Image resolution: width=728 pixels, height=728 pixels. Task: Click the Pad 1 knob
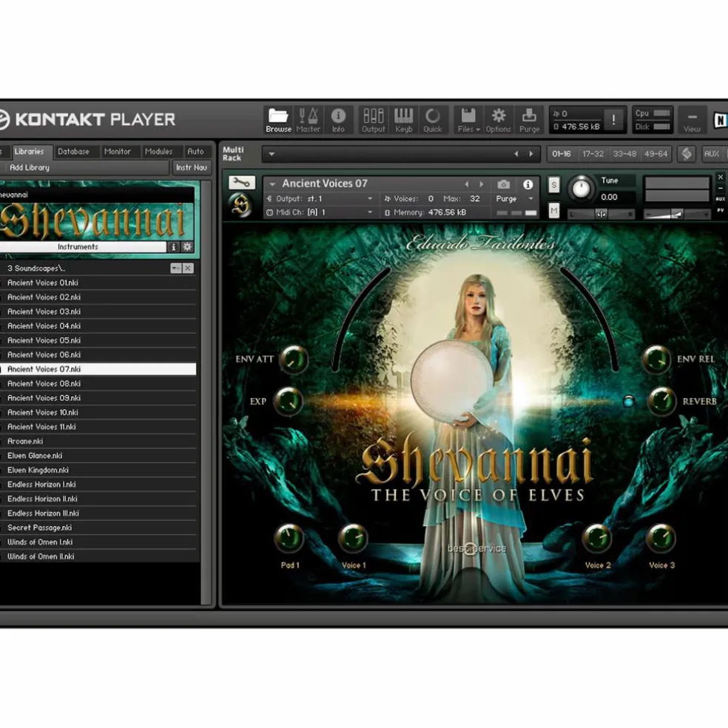289,539
